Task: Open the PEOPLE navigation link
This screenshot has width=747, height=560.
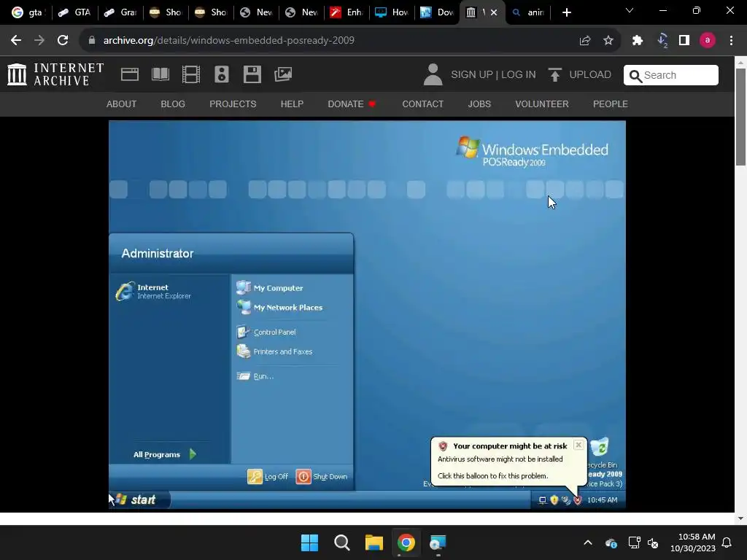Action: 611,104
